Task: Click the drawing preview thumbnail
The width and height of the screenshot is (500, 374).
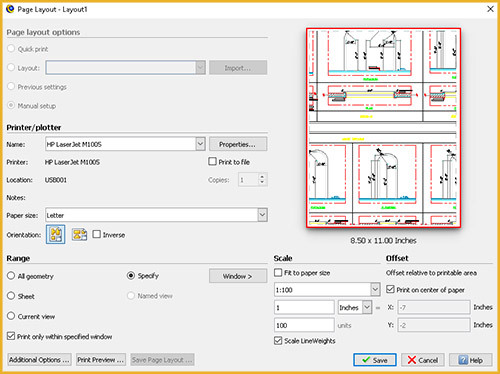Action: click(x=383, y=128)
